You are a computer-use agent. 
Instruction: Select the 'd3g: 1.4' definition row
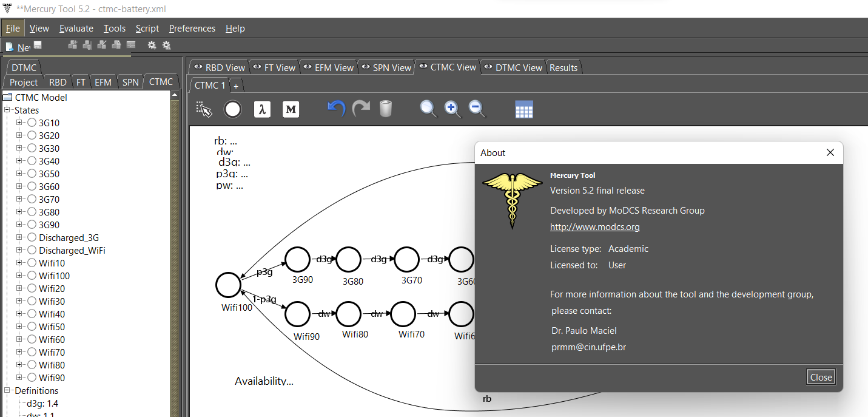tap(42, 403)
